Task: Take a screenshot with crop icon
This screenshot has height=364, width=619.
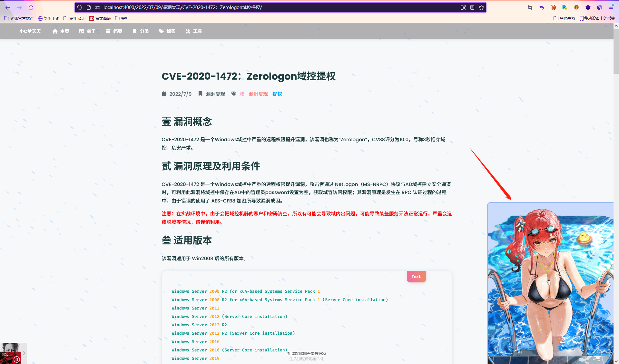Action: tap(530, 7)
